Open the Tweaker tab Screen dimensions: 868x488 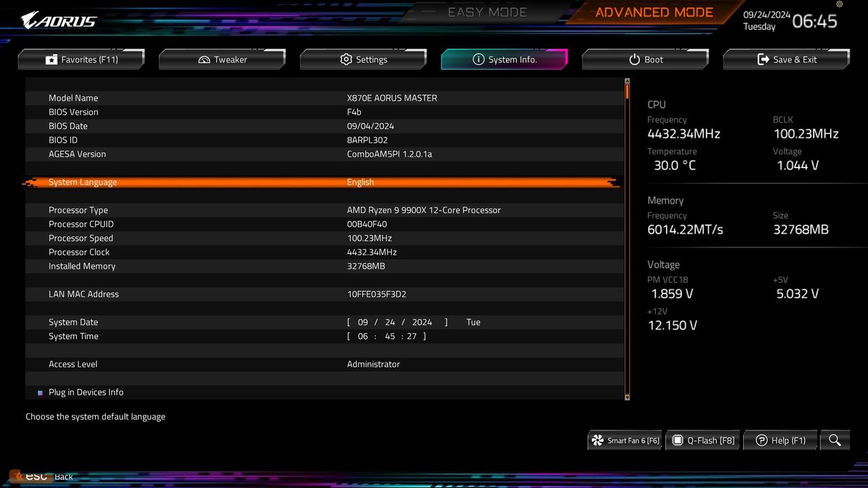tap(222, 60)
